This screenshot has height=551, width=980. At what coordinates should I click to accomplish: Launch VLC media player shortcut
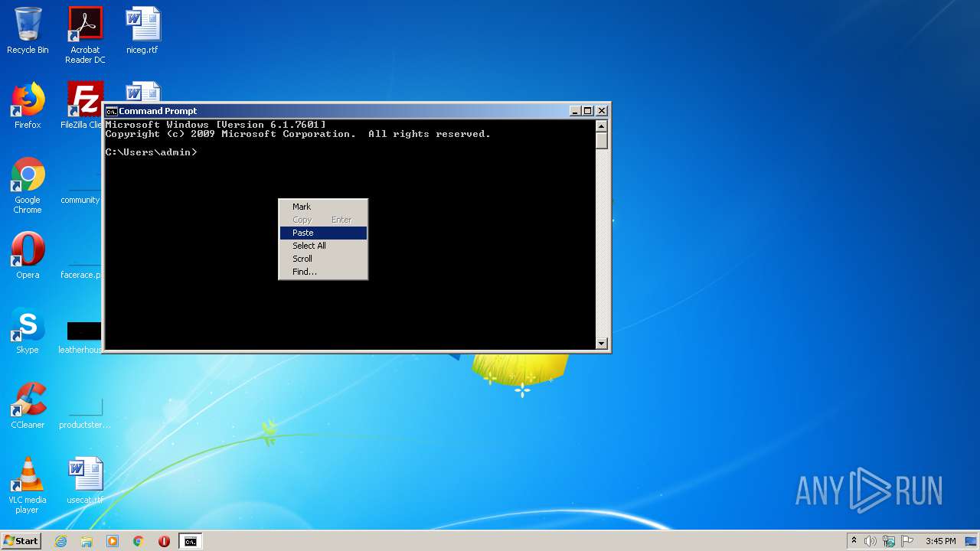pyautogui.click(x=28, y=485)
